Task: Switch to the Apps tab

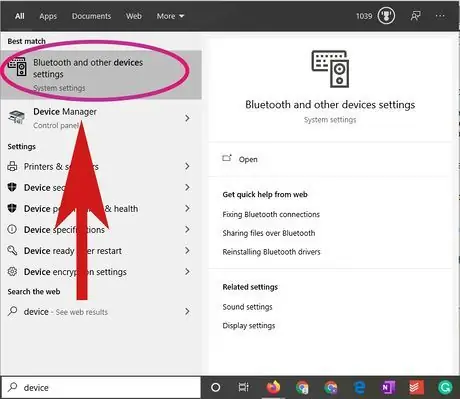Action: pos(48,16)
